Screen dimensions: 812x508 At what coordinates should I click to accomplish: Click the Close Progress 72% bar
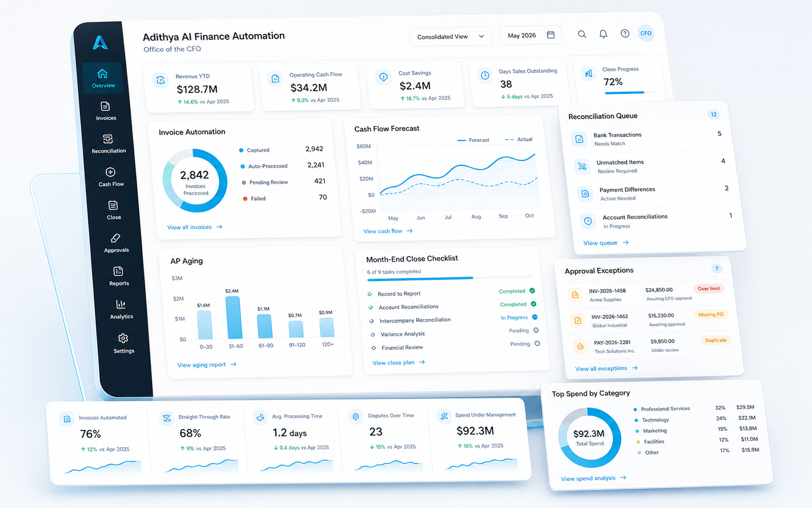click(630, 93)
